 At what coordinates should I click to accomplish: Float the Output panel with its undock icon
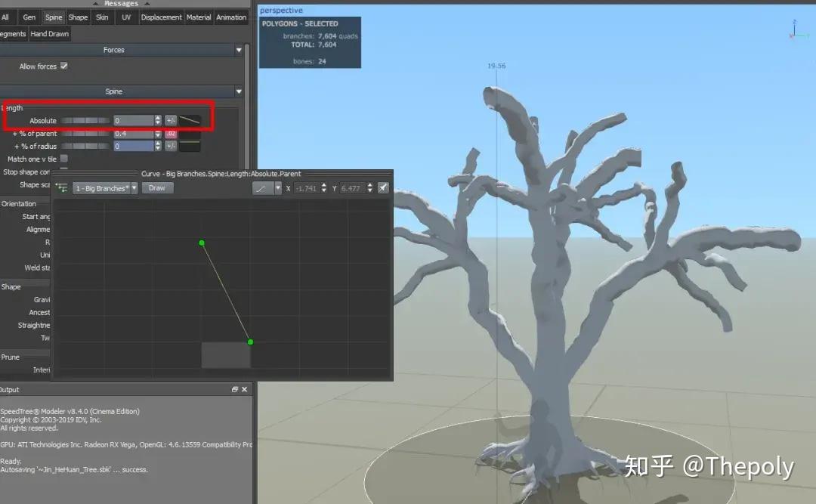tap(235, 389)
